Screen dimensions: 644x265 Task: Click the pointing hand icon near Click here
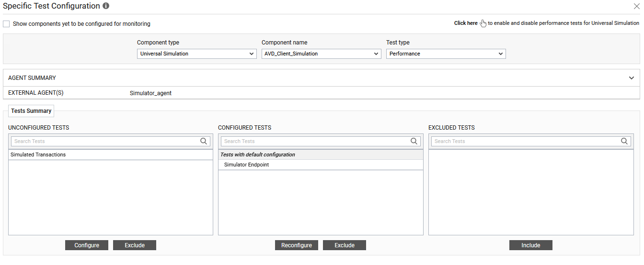coord(483,23)
